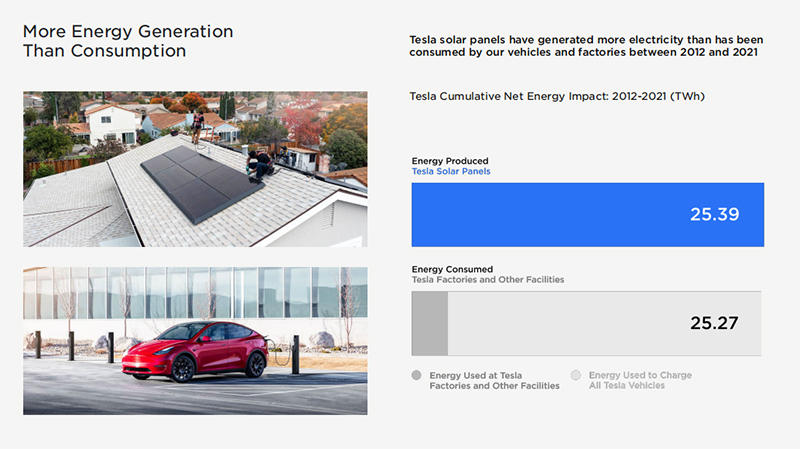800x449 pixels.
Task: Select the black solar panel array on roof
Action: click(x=194, y=177)
